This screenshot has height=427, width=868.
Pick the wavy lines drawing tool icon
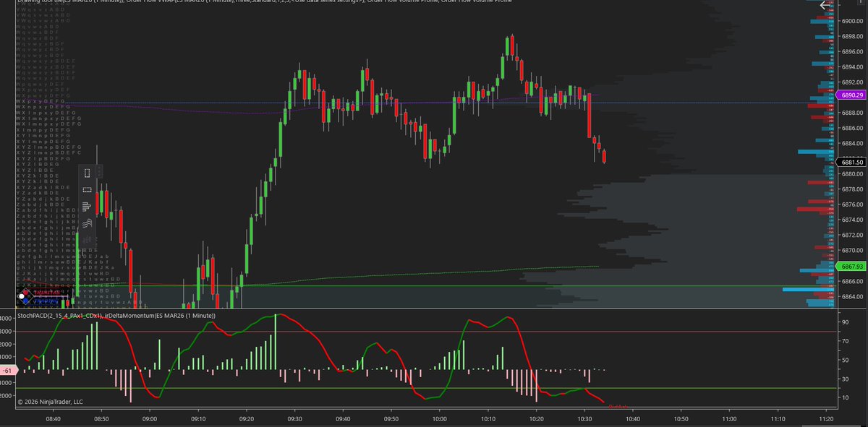point(87,224)
